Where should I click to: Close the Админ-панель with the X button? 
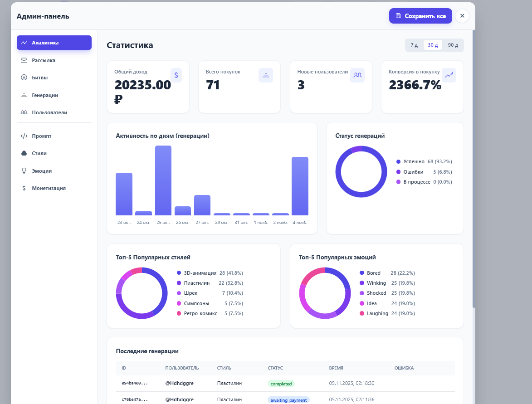tap(462, 16)
